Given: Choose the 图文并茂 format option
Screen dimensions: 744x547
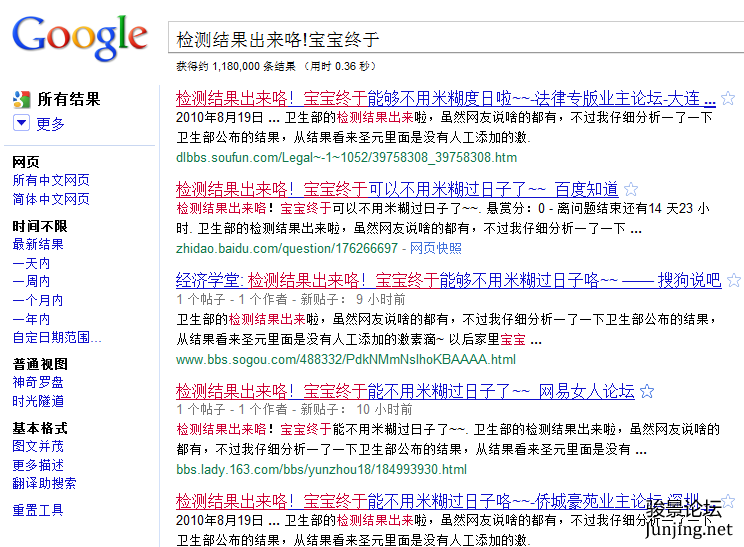Looking at the screenshot, I should [x=38, y=446].
